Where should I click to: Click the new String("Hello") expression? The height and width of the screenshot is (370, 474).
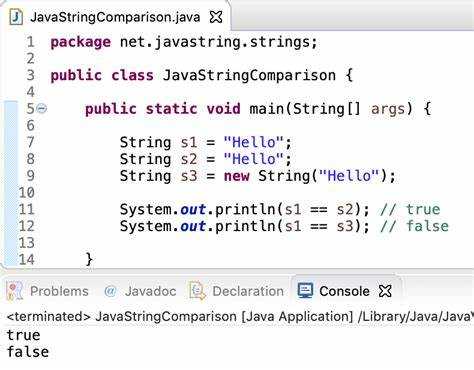coord(310,176)
